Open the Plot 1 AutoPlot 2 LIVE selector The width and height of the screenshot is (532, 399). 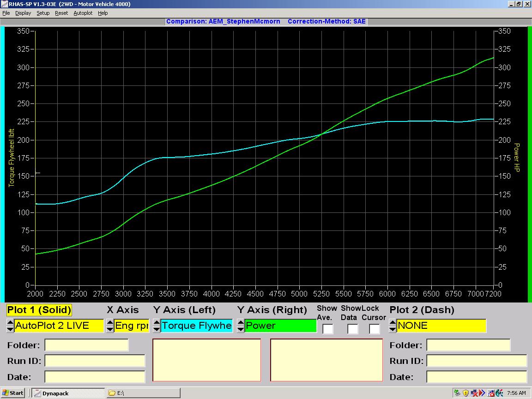pyautogui.click(x=59, y=326)
